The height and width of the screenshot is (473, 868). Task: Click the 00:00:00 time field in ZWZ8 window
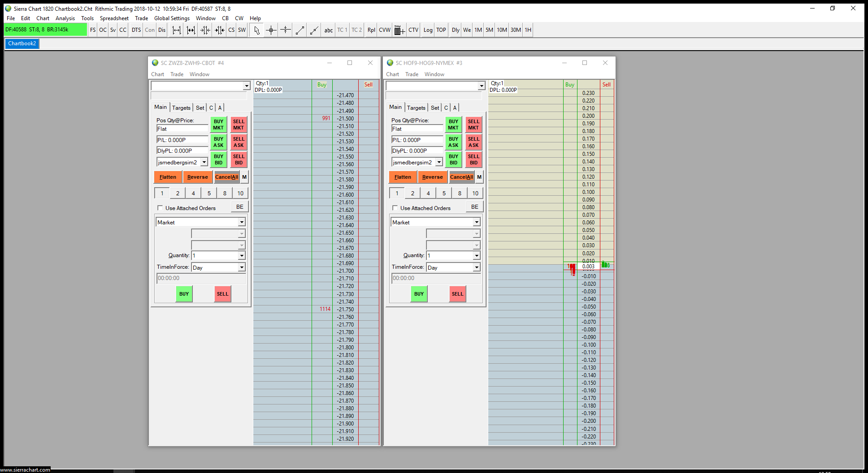click(x=201, y=278)
